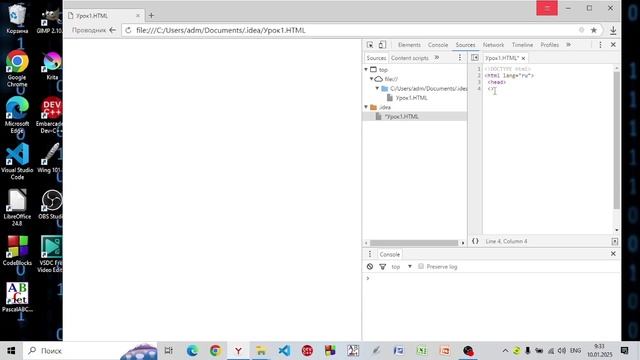Viewport: 640px width, 360px height.
Task: Open Урок1.HTML under C:/Users folder
Action: click(411, 98)
